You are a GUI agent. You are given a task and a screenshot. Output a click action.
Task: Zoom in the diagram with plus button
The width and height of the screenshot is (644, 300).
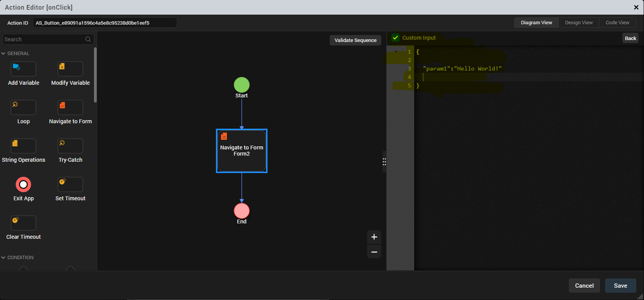coord(374,237)
